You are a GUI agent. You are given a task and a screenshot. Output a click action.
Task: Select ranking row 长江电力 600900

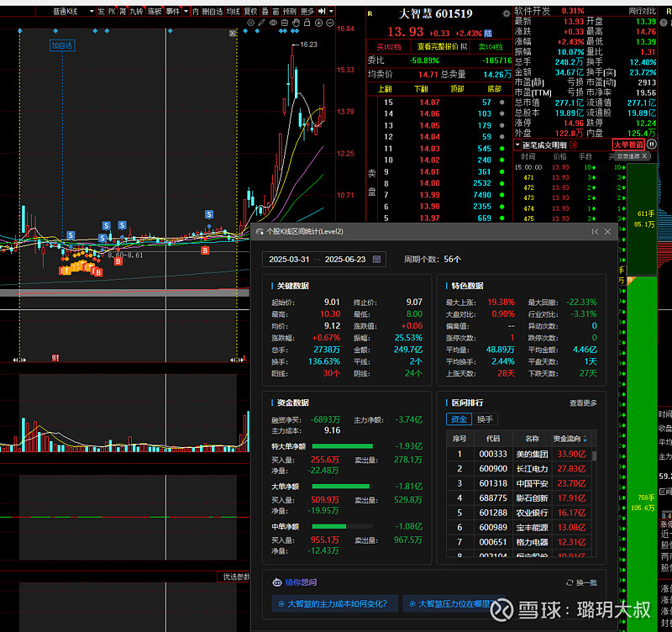(518, 469)
